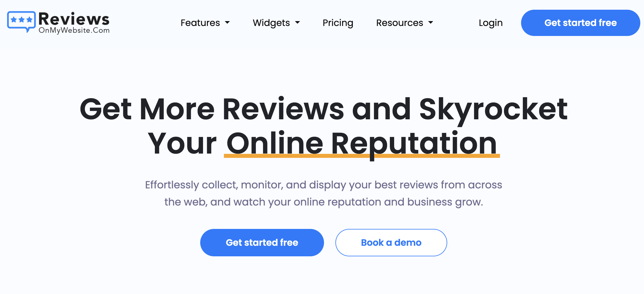The width and height of the screenshot is (644, 294).
Task: Select the Book a demo button
Action: pos(391,243)
